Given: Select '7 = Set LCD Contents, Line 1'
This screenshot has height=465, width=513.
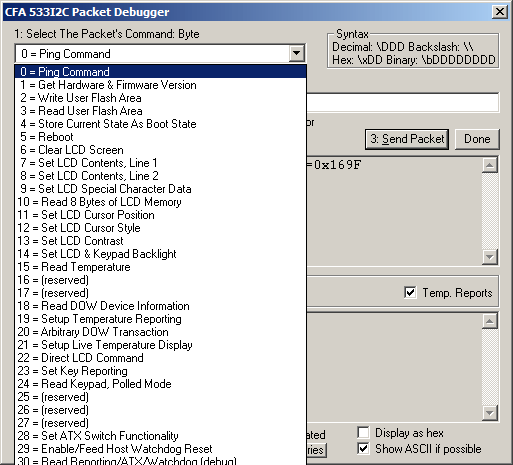Looking at the screenshot, I should pos(160,163).
